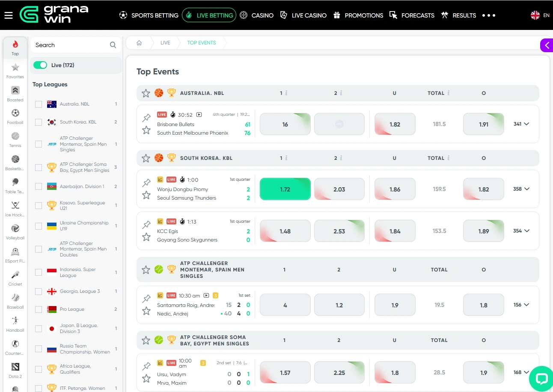Click the Search input field

click(x=71, y=45)
